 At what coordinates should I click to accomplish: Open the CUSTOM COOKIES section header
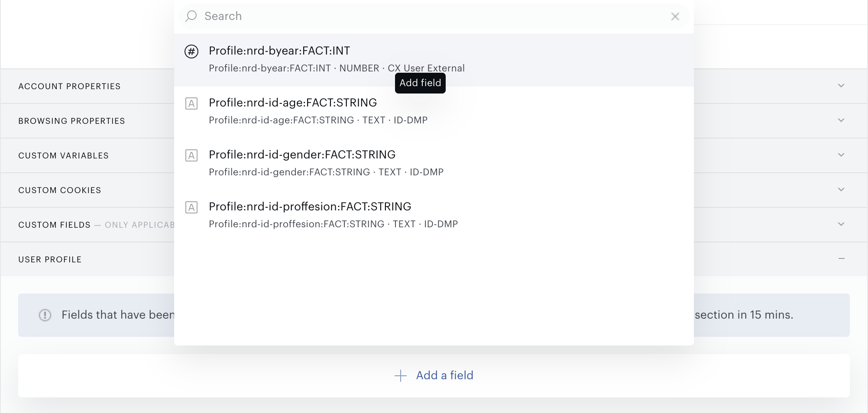tap(59, 190)
